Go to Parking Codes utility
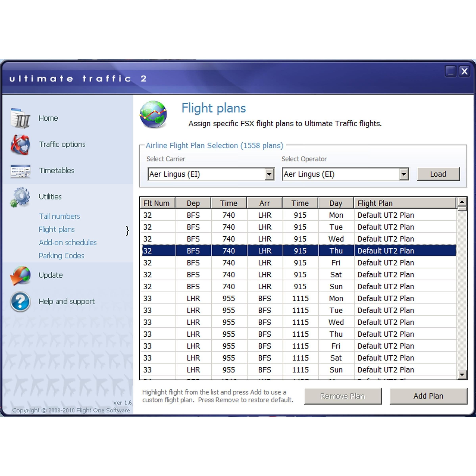This screenshot has width=476, height=476. point(61,255)
